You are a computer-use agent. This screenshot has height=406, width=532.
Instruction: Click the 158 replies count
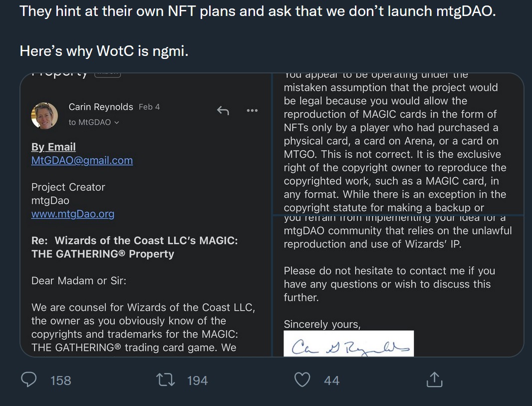61,381
